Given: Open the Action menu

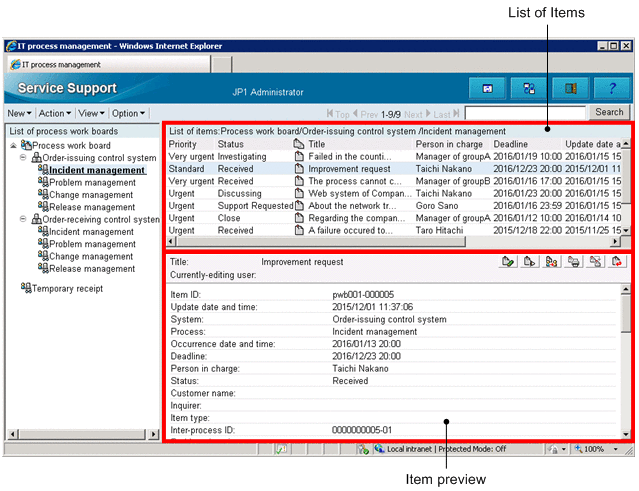Looking at the screenshot, I should coord(54,114).
